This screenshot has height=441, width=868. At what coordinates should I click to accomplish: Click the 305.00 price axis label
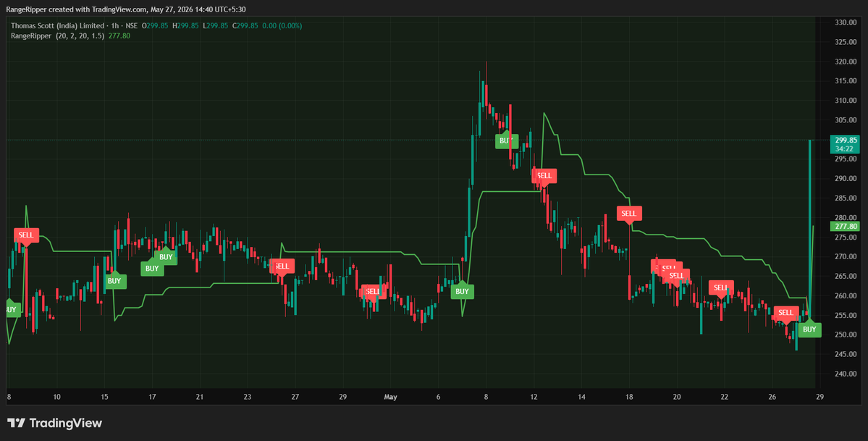[x=846, y=120]
